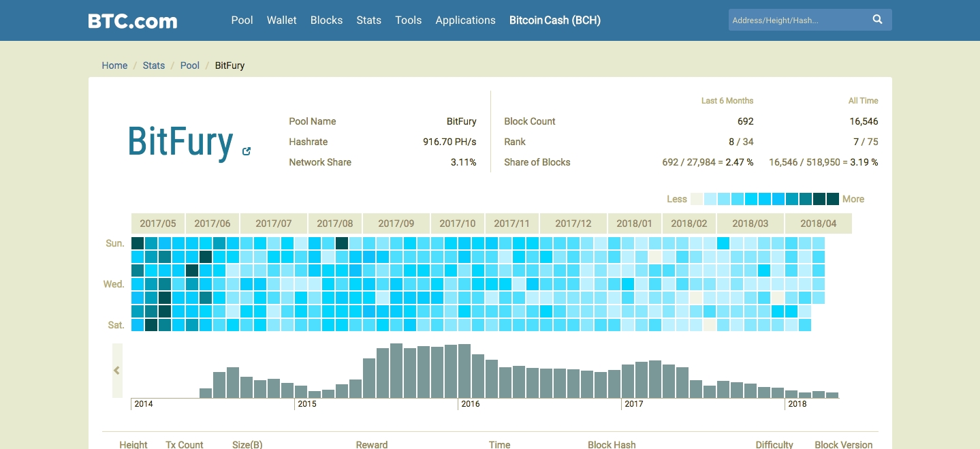
Task: Click the 2018/02 month header
Action: pyautogui.click(x=689, y=223)
